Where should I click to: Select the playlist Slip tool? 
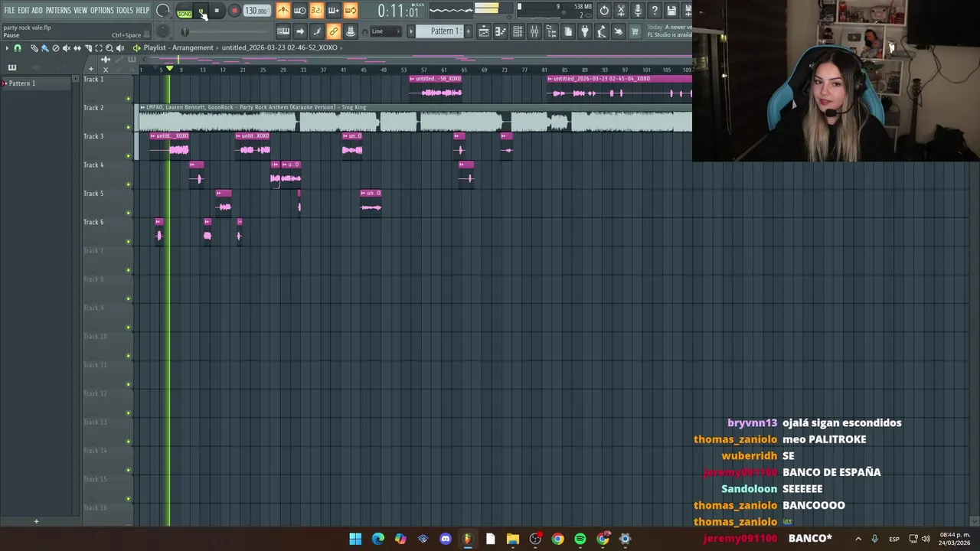[77, 47]
